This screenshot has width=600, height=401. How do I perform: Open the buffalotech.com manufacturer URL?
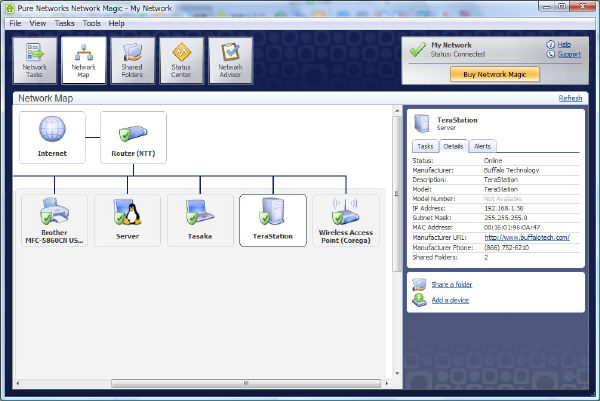coord(527,237)
